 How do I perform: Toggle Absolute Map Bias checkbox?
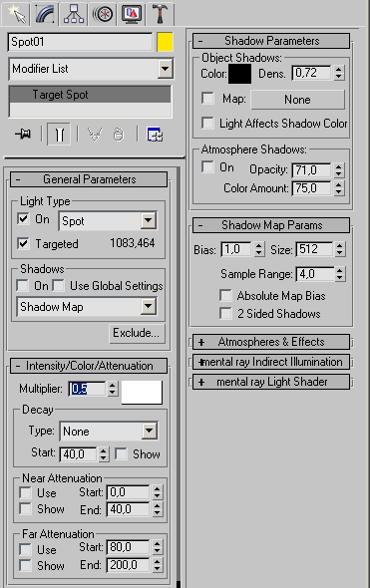click(225, 295)
